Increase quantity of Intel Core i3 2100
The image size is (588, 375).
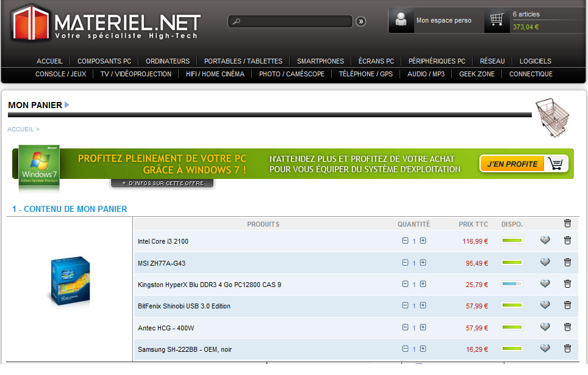tap(423, 241)
